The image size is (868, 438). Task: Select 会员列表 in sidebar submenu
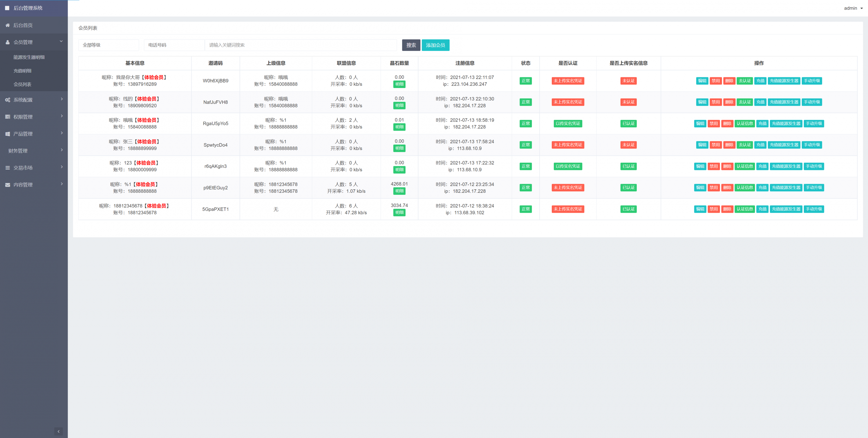pyautogui.click(x=22, y=84)
